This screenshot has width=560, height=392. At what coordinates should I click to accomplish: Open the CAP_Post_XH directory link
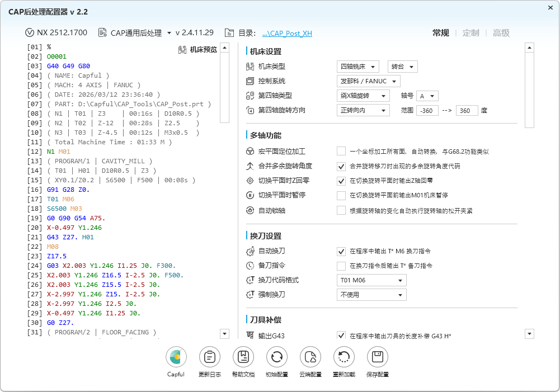[x=287, y=33]
